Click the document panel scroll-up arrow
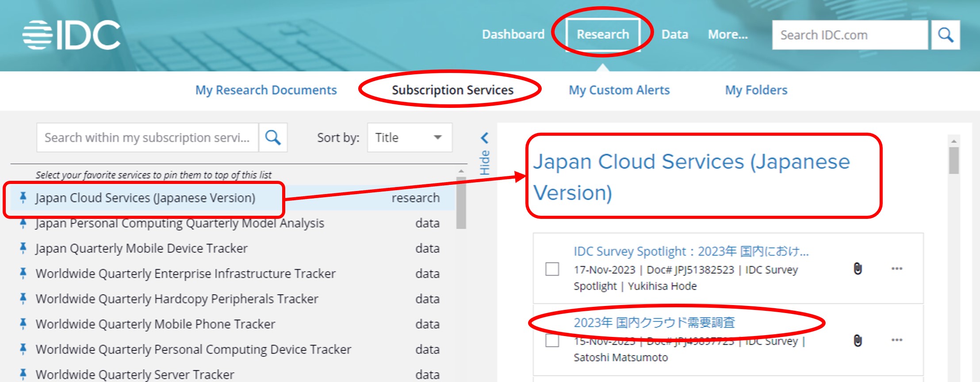This screenshot has width=980, height=382. point(954,141)
